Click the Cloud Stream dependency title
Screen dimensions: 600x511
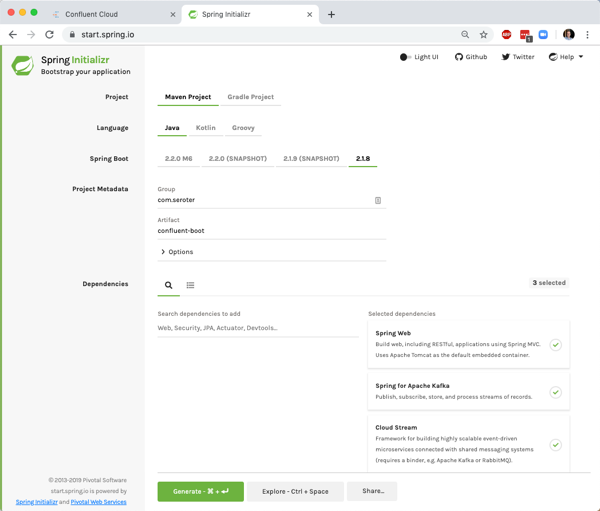pos(396,428)
